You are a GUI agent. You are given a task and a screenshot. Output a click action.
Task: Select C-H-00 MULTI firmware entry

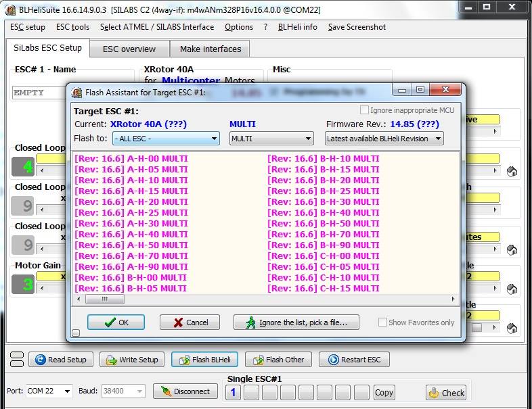pos(324,256)
